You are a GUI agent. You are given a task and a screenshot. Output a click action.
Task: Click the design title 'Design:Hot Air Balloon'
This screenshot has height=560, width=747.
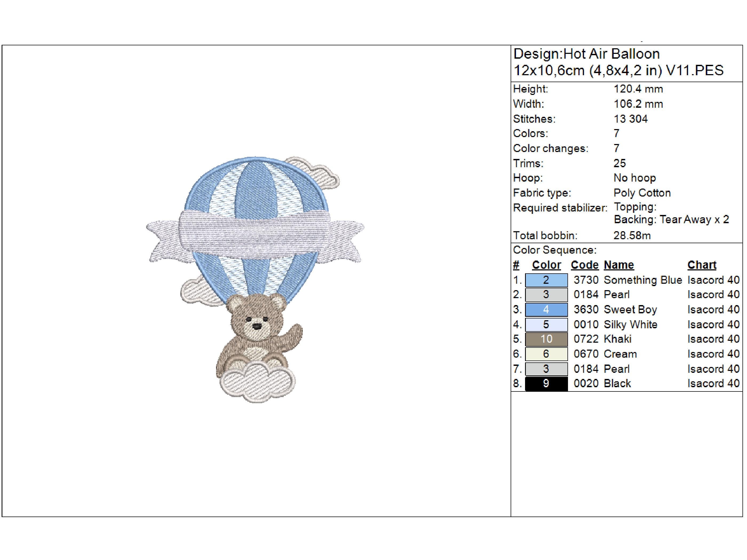(x=586, y=54)
